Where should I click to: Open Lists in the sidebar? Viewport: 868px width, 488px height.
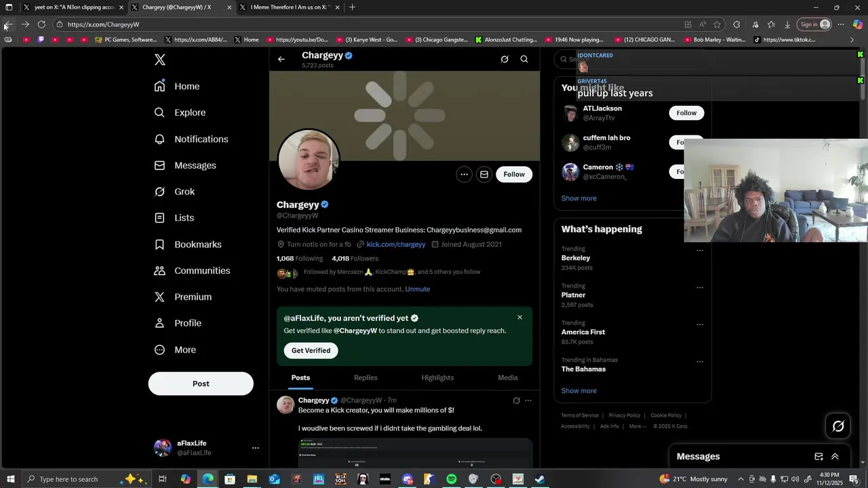174,218
